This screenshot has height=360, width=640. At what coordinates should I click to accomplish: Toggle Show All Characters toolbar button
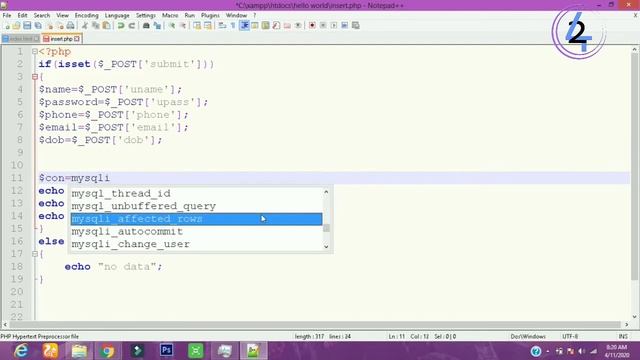(x=233, y=26)
